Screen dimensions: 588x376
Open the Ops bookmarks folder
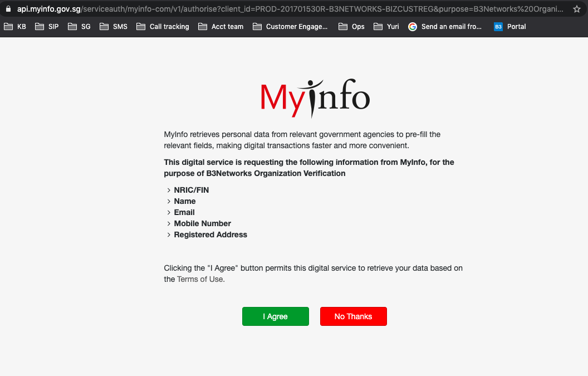(351, 27)
